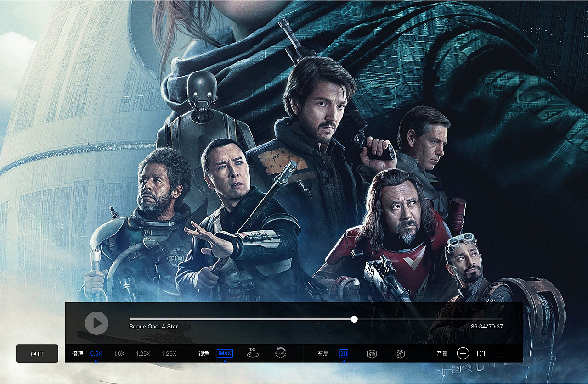This screenshot has width=588, height=384.
Task: Play the Rogue One video
Action: click(96, 323)
